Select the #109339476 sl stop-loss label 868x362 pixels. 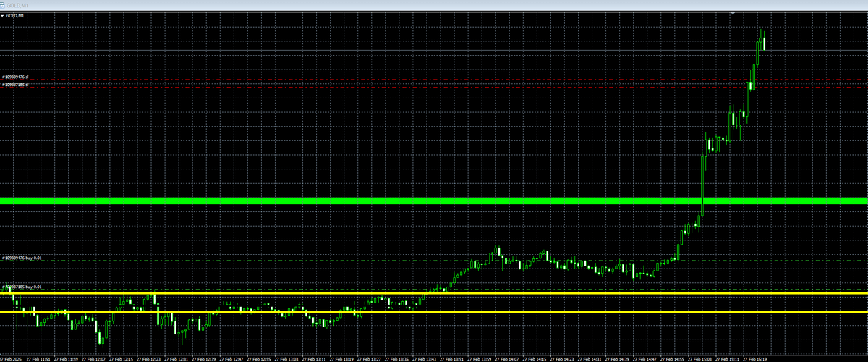[14, 77]
